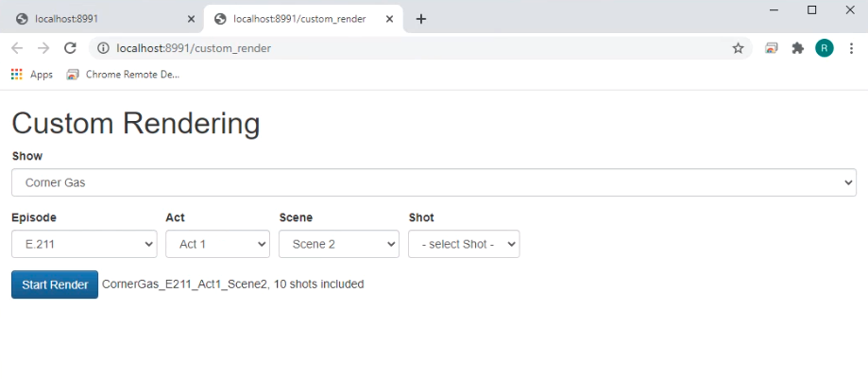Reload the custom_render page

click(x=70, y=48)
